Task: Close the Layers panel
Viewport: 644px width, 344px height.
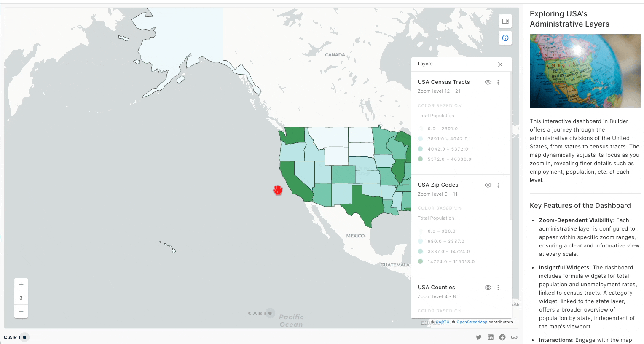Action: (500, 64)
